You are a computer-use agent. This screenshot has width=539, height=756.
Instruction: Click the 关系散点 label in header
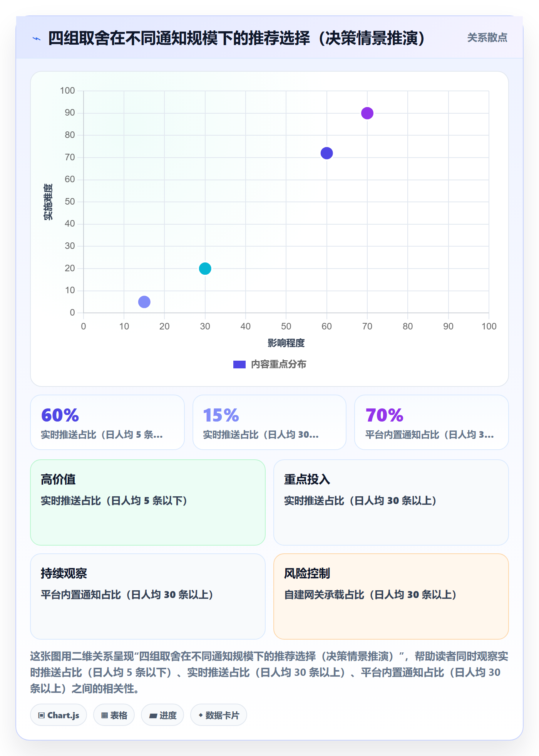(x=487, y=38)
